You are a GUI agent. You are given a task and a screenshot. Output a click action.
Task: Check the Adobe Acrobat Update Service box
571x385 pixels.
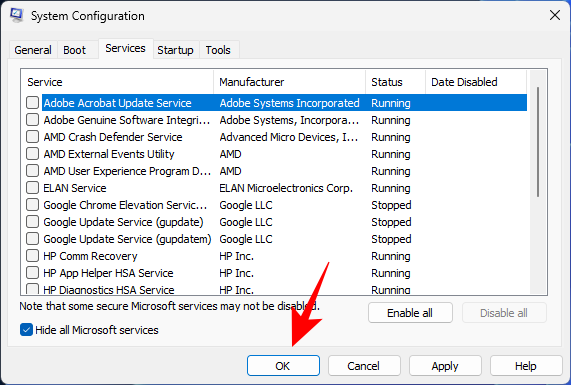tap(32, 103)
